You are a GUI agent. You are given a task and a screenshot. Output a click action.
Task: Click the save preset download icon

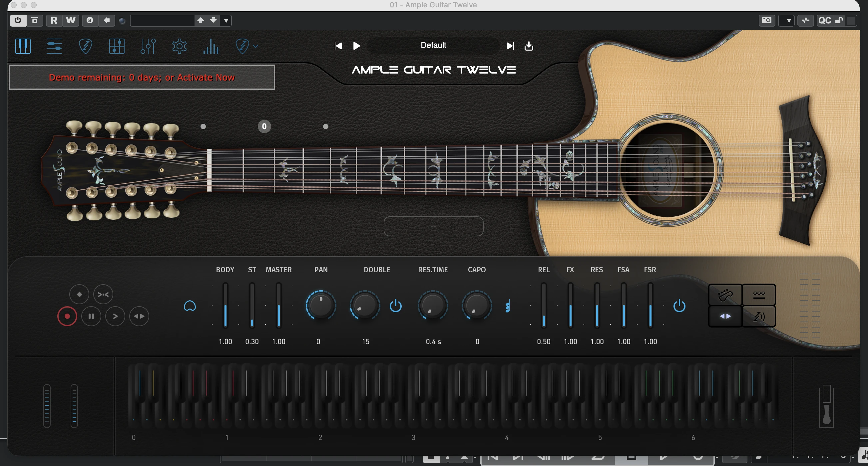[529, 46]
